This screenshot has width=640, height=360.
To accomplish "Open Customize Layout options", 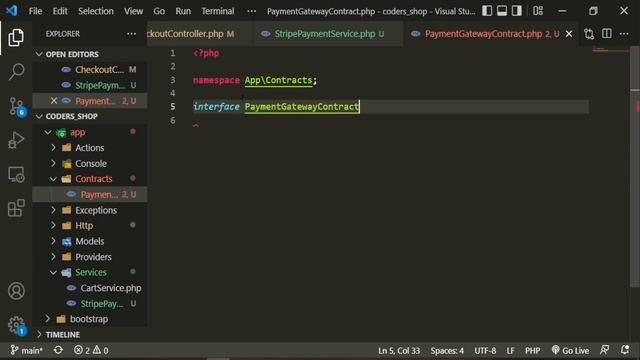I will [538, 11].
